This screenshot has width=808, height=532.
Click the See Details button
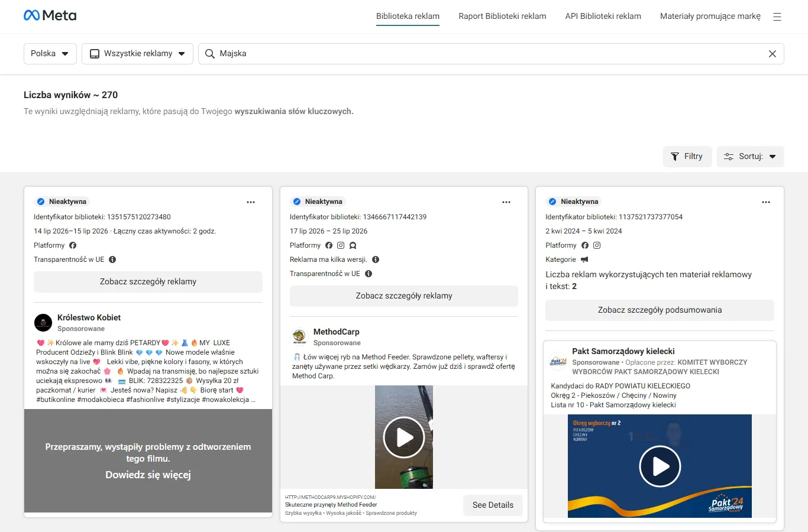coord(493,505)
